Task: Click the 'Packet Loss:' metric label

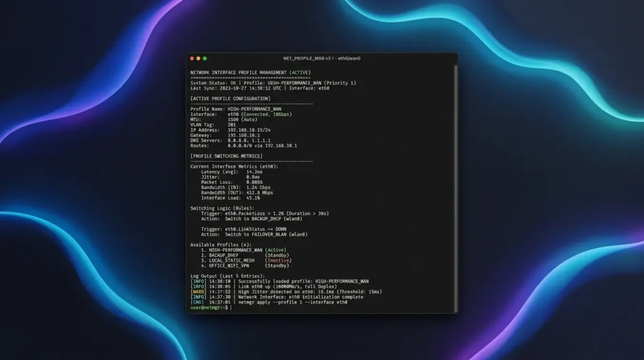Action: pyautogui.click(x=217, y=182)
